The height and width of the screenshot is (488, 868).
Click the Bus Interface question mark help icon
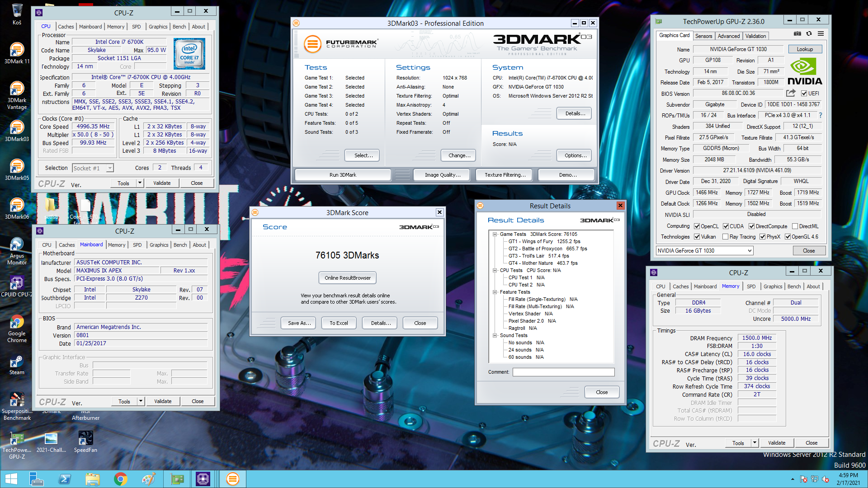point(821,115)
